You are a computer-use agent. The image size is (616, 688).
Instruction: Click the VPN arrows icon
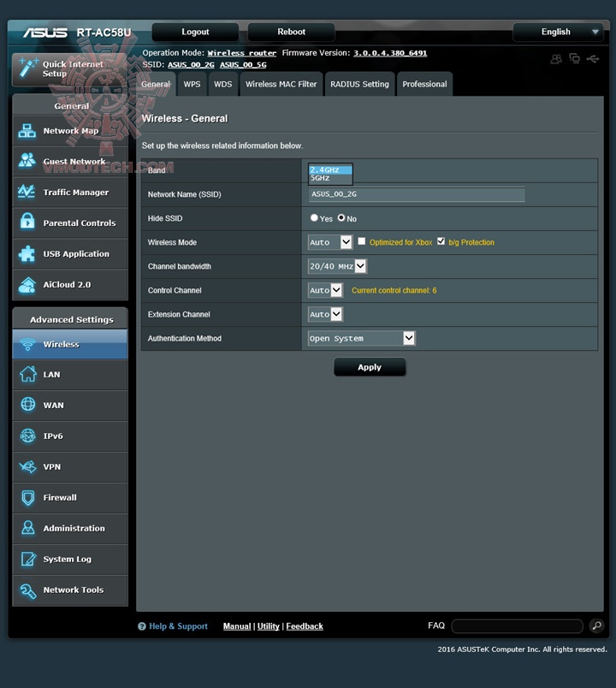tap(28, 466)
